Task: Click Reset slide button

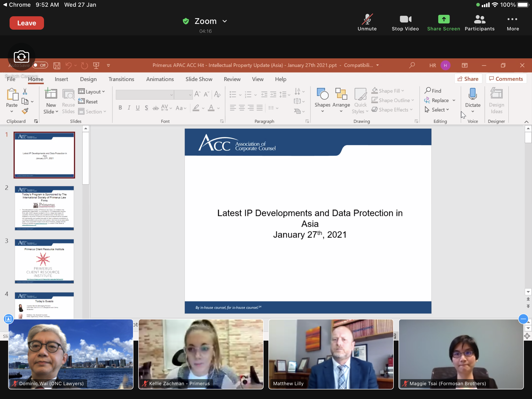Action: (x=88, y=101)
